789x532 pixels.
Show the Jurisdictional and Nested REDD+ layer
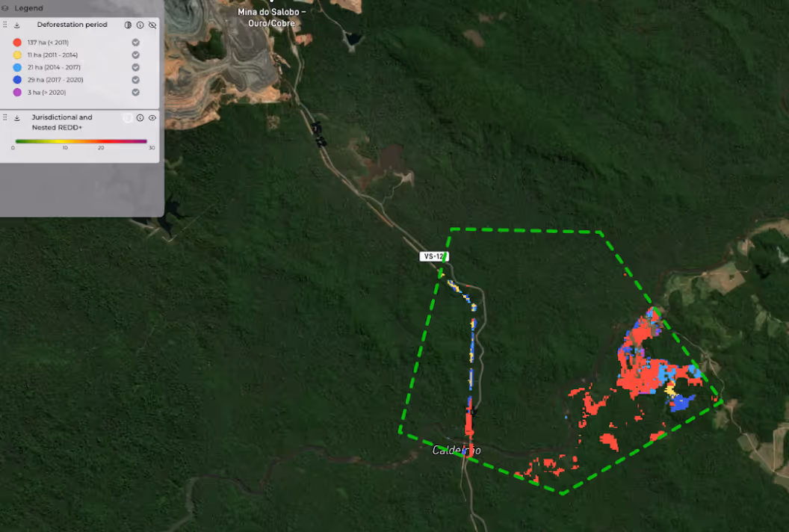click(x=152, y=117)
